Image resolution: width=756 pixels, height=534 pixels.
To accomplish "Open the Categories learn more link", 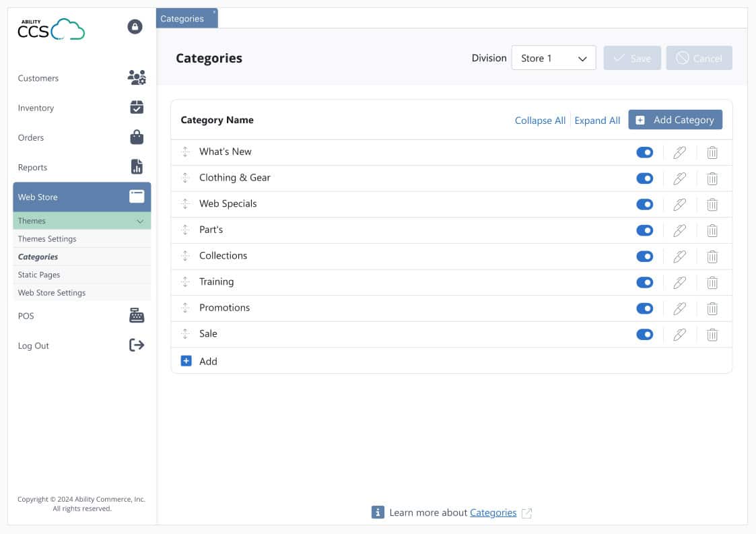I will coord(492,512).
